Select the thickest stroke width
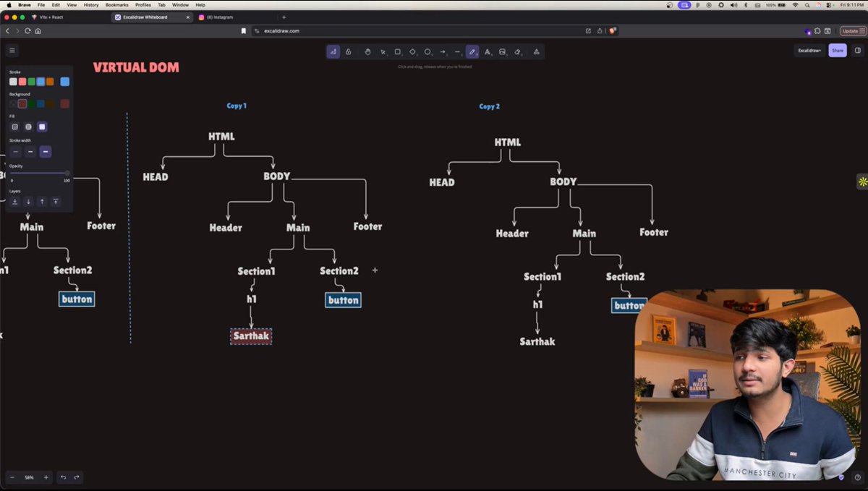Image resolution: width=868 pixels, height=491 pixels. pos(45,152)
